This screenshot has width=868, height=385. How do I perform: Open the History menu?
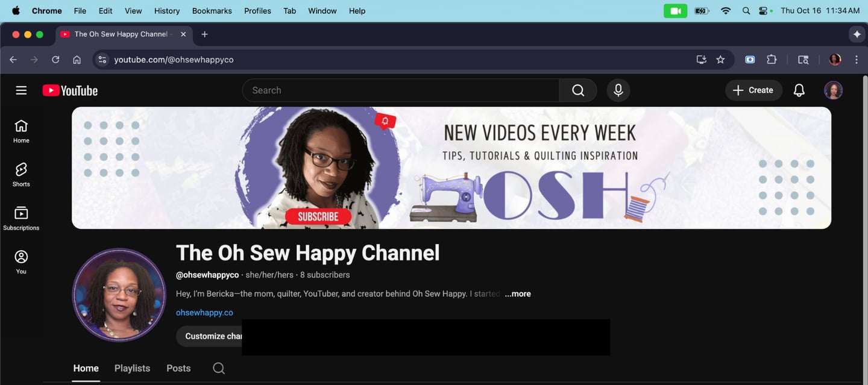[x=167, y=11]
